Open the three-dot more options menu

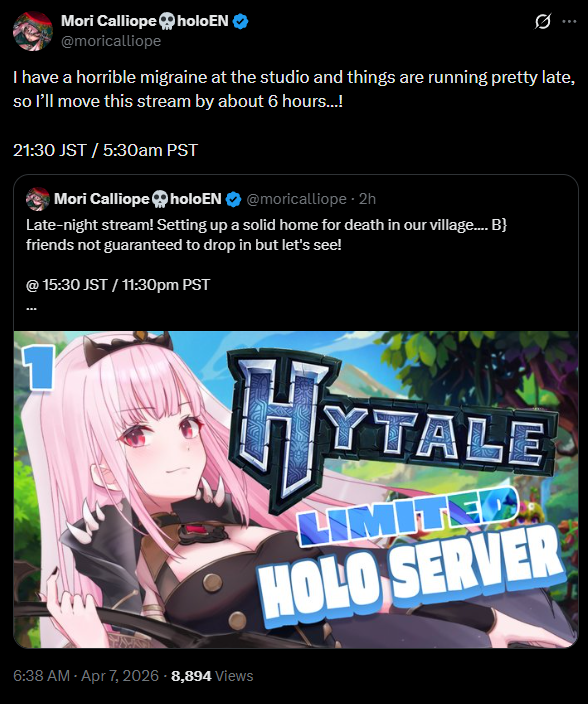[569, 21]
